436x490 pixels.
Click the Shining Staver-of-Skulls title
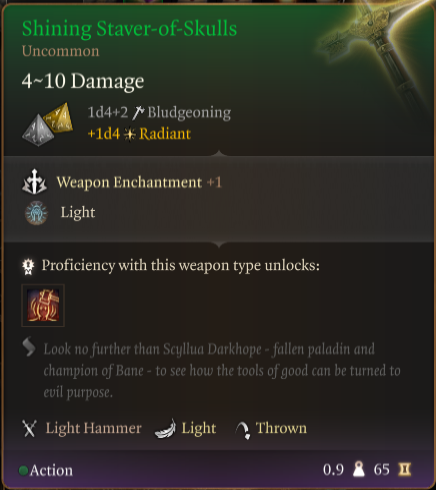[129, 29]
